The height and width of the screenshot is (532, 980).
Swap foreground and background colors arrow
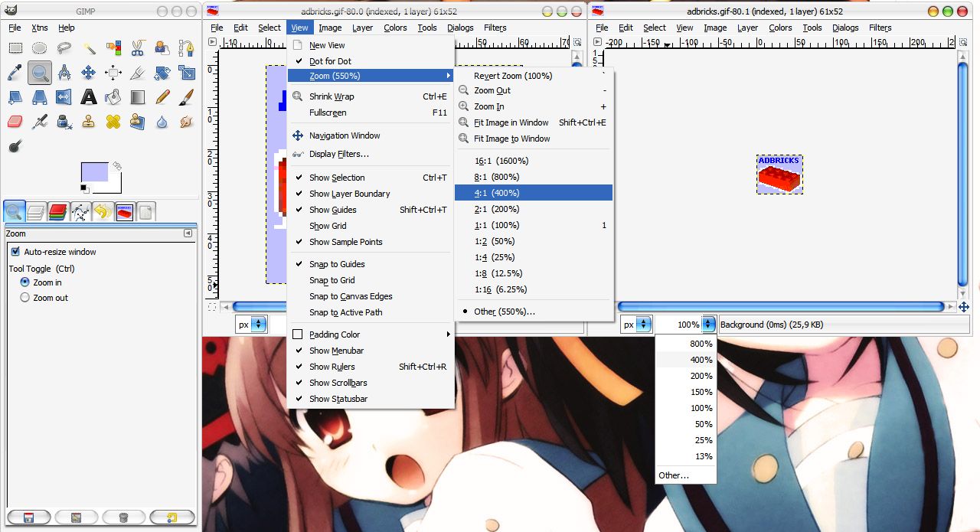(x=117, y=165)
